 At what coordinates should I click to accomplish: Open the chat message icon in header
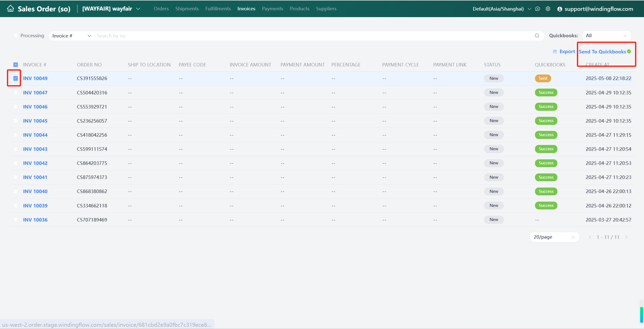point(538,9)
